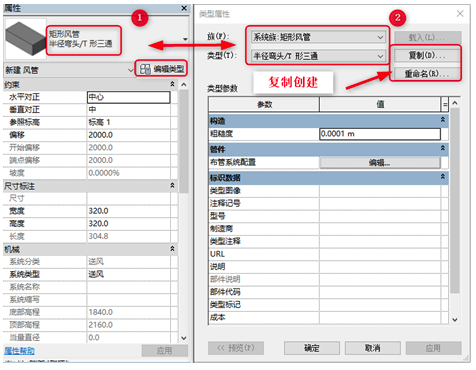The height and width of the screenshot is (370, 476).
Task: Click the 部件代码 value cell
Action: click(x=380, y=292)
